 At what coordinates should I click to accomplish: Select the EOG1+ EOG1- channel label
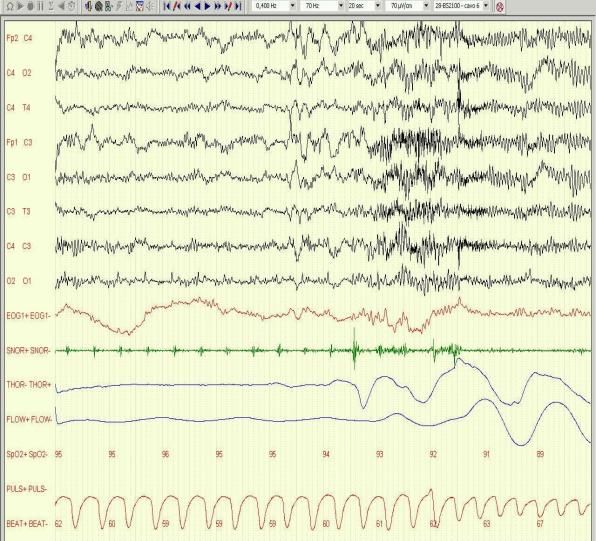click(x=29, y=315)
